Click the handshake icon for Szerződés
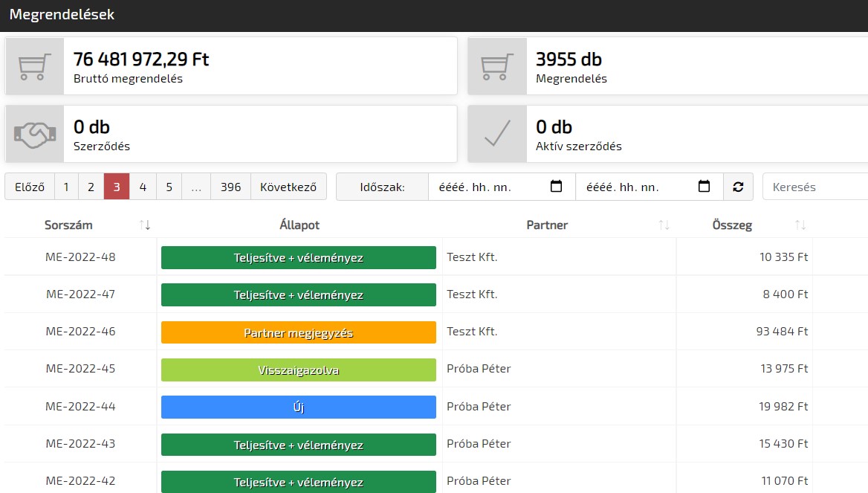868x493 pixels. tap(34, 134)
